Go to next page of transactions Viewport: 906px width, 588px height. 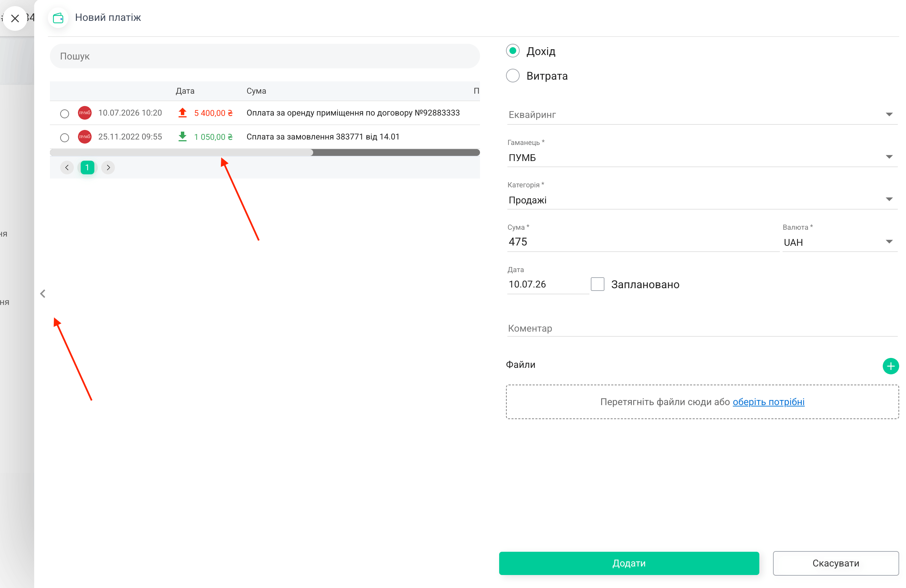click(x=108, y=168)
